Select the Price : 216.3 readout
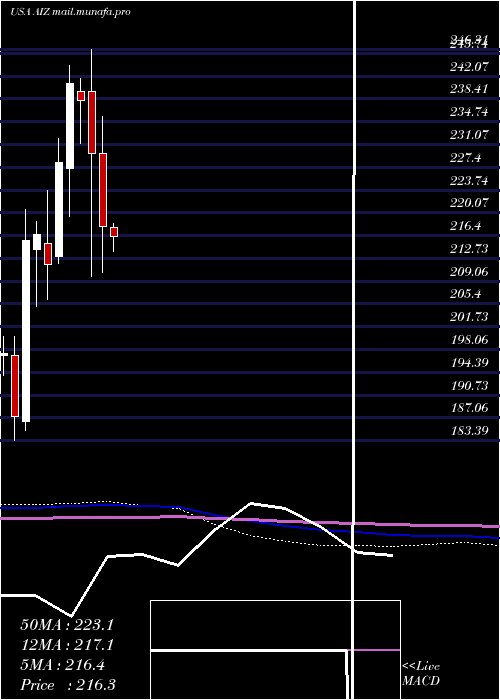 point(68,685)
